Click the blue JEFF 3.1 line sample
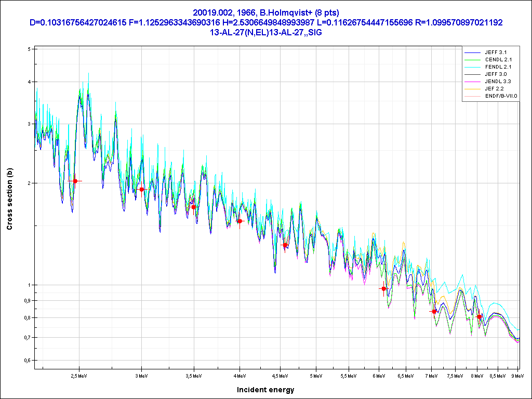Screen dimensions: 532x399 [x=472, y=52]
